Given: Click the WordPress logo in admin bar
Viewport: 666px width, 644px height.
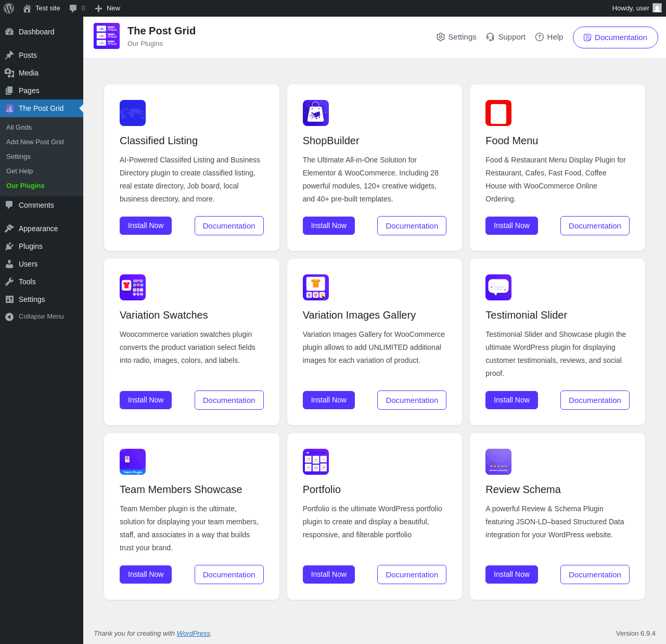Looking at the screenshot, I should (x=9, y=8).
